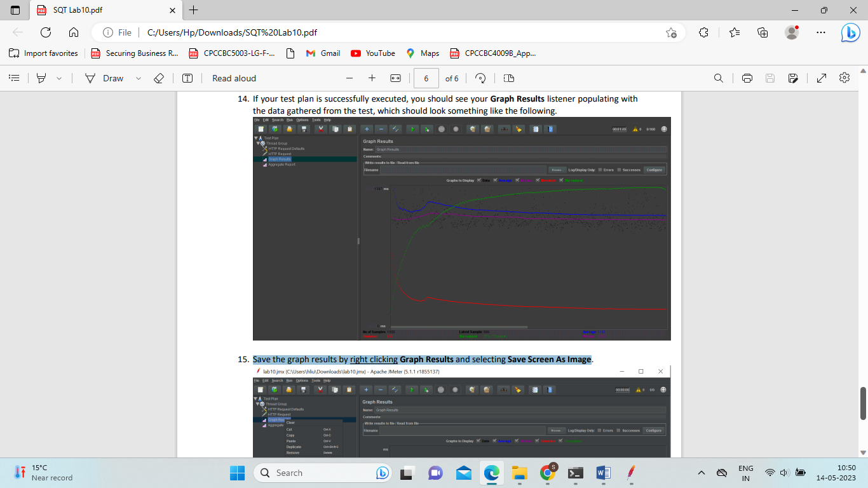
Task: Select the Cut scissors icon in JMeter
Action: click(x=322, y=129)
